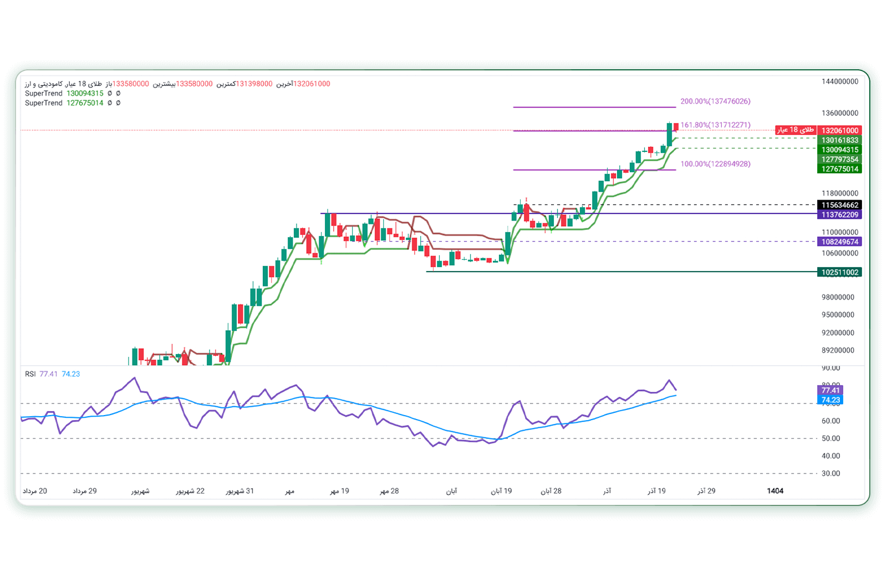887x588 pixels.
Task: Click the green 130161833 price tag
Action: pos(839,140)
